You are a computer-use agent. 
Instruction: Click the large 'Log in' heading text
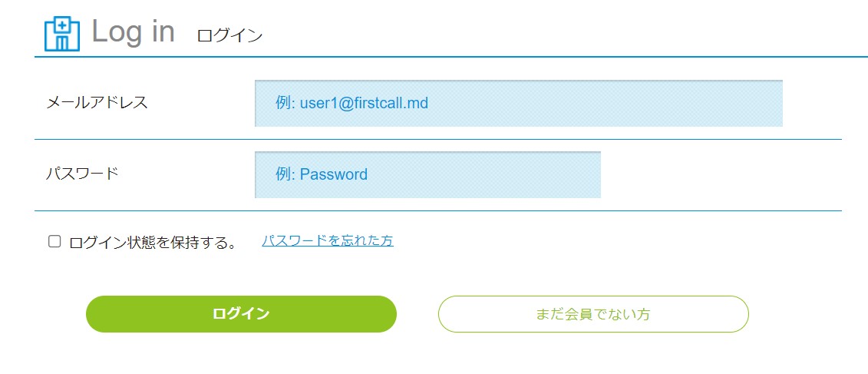coord(134,32)
